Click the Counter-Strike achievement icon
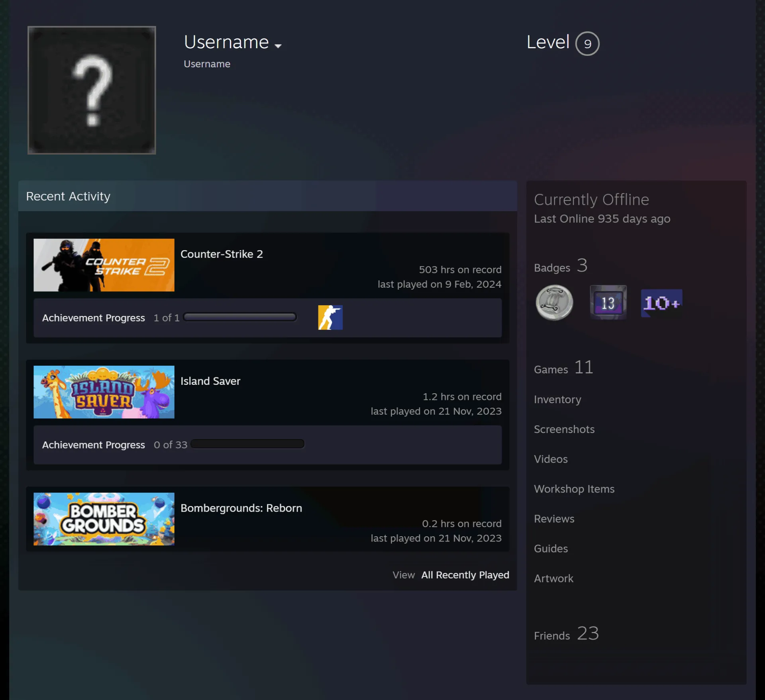Image resolution: width=765 pixels, height=700 pixels. click(x=330, y=318)
